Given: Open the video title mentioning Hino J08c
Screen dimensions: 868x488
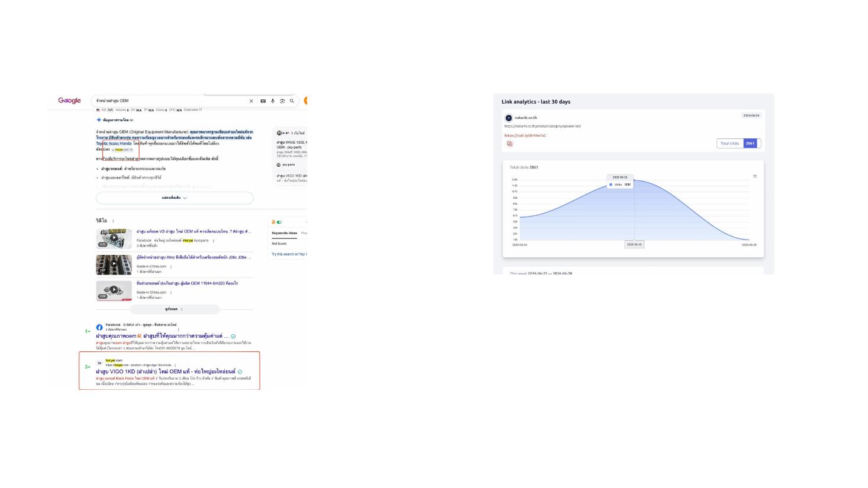Looking at the screenshot, I should [193, 257].
